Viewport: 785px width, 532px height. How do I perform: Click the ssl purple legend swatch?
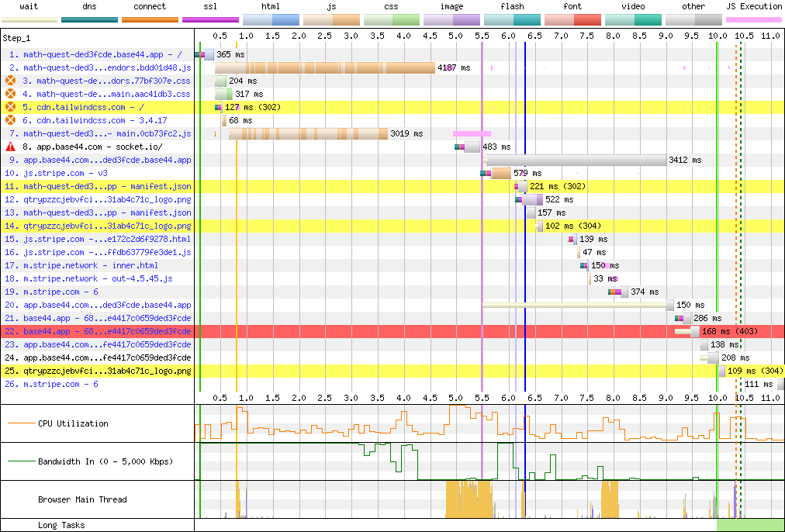[210, 19]
